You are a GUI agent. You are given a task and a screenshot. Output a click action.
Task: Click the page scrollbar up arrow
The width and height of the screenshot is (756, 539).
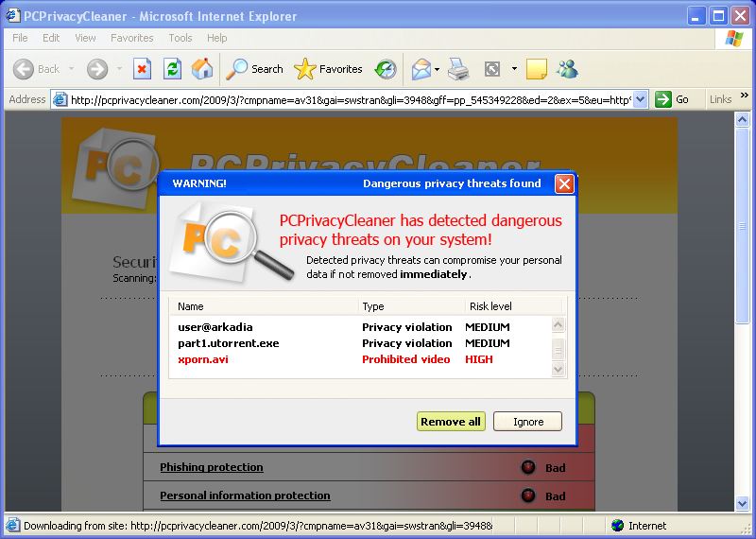[x=742, y=119]
